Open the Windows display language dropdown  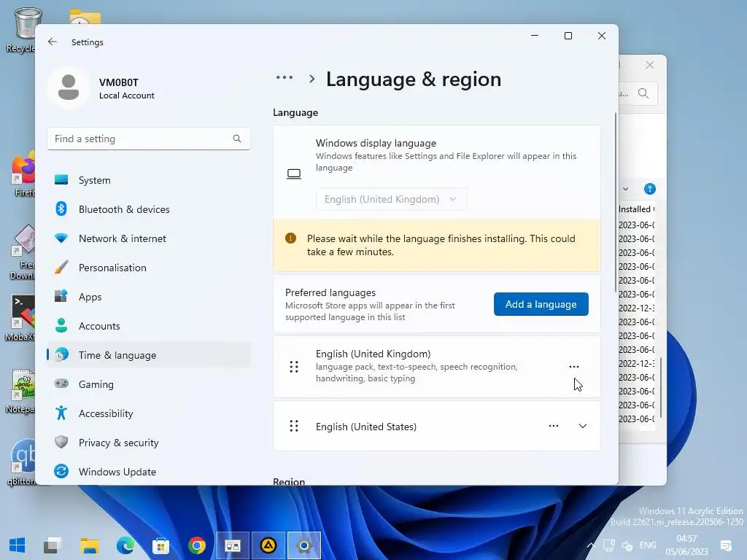click(391, 199)
